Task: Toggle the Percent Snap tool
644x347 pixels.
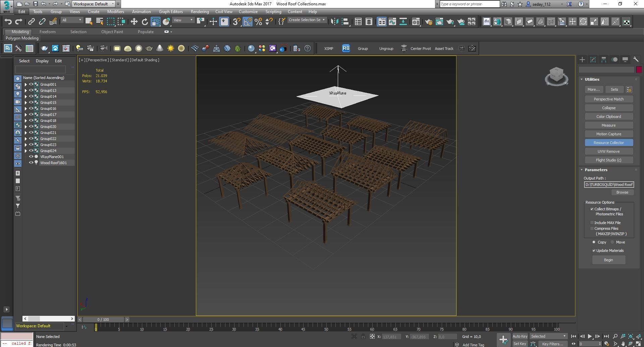Action: click(x=258, y=22)
